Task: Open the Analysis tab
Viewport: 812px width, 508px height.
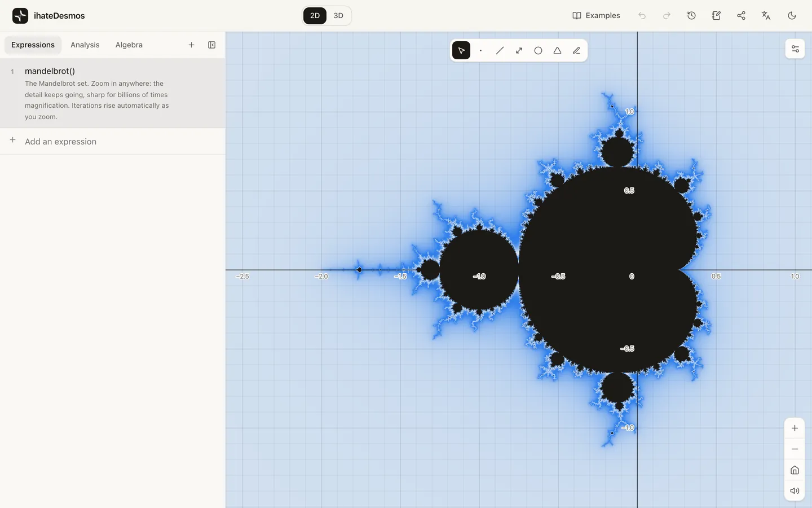Action: 85,45
